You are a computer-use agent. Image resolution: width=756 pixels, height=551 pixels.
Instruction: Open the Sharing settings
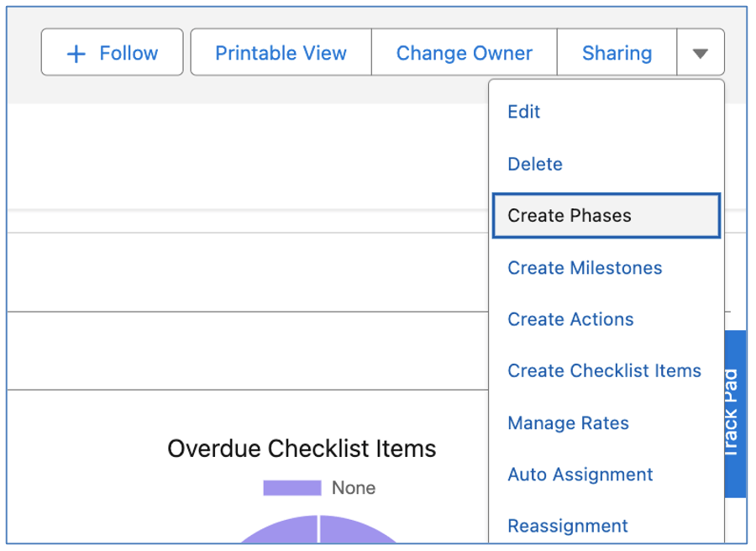(617, 53)
